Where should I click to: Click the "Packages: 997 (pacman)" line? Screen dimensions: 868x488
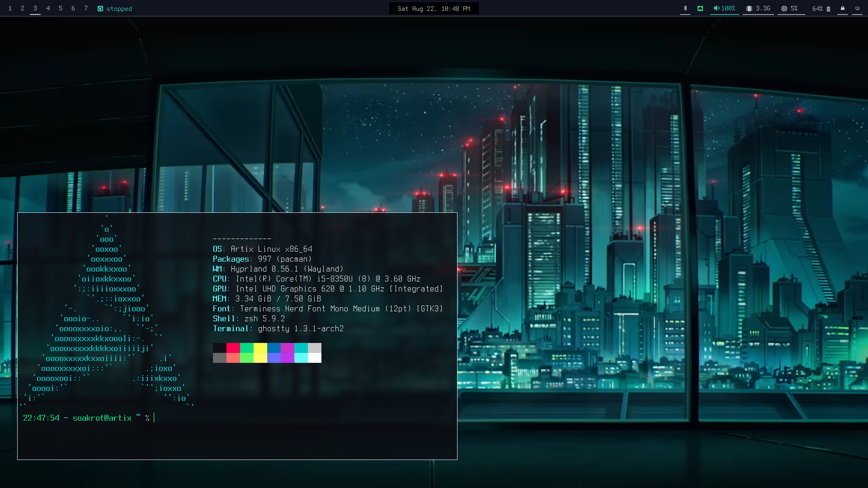(263, 259)
